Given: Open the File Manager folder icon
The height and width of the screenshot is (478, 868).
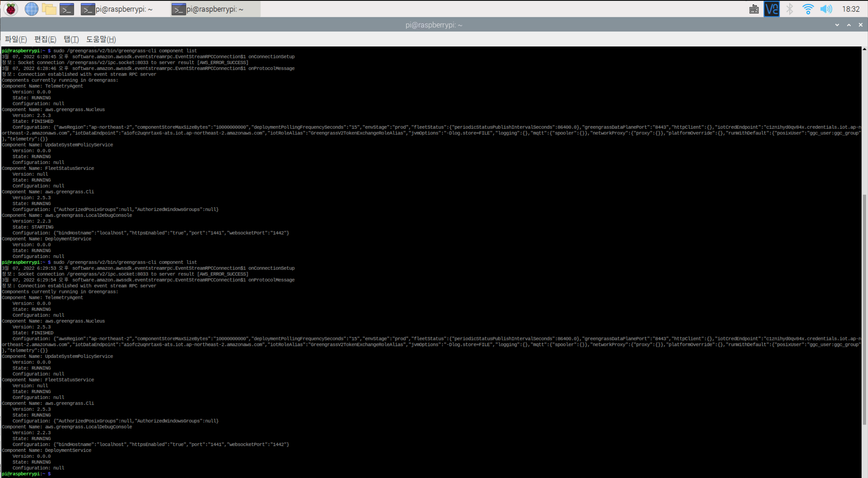Looking at the screenshot, I should click(x=49, y=9).
